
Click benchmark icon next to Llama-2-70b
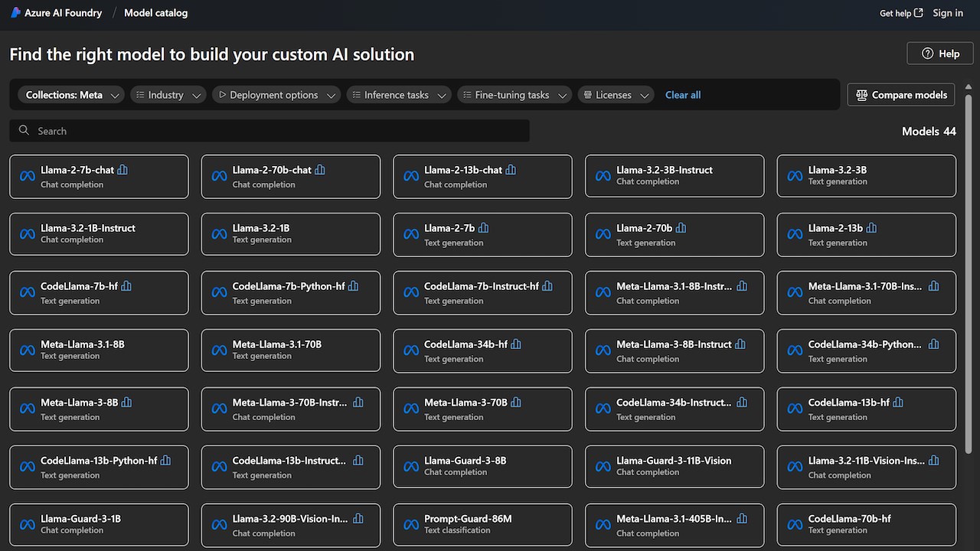coord(681,228)
